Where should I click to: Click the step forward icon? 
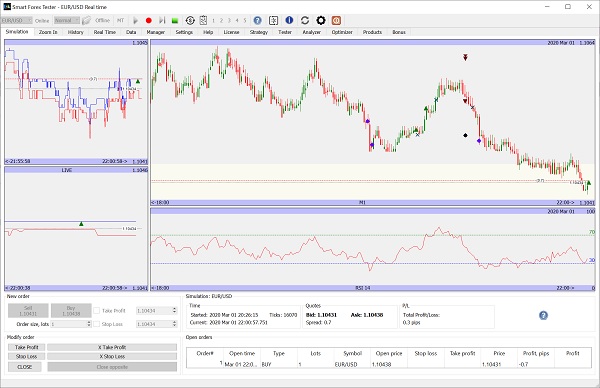point(162,20)
